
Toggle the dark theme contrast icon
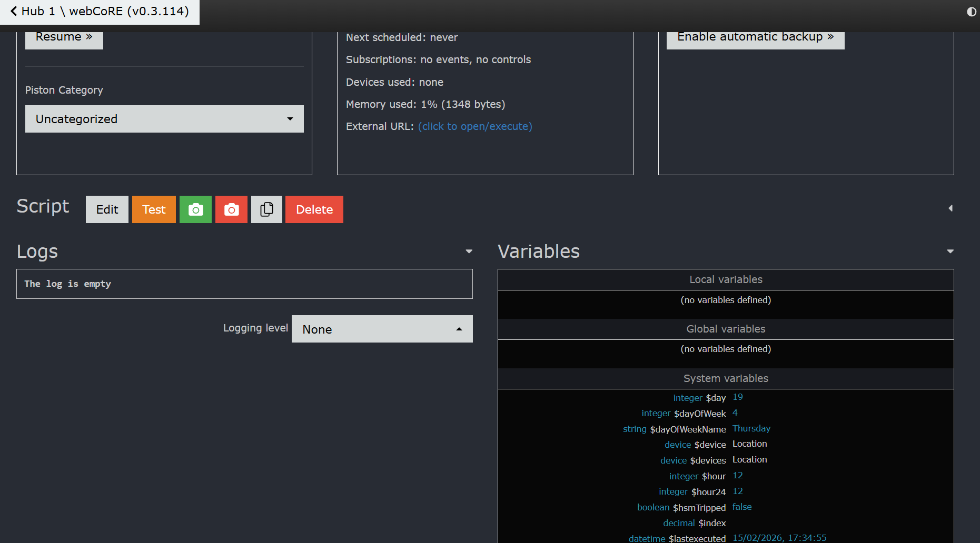coord(972,12)
